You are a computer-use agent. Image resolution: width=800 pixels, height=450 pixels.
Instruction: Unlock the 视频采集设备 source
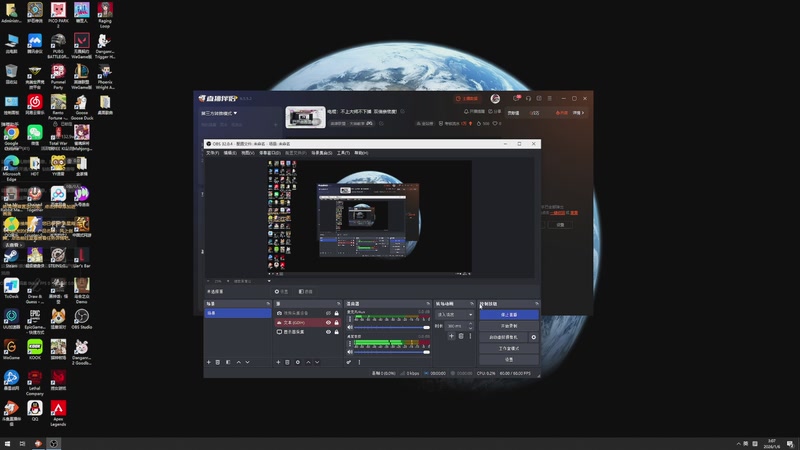(x=336, y=313)
